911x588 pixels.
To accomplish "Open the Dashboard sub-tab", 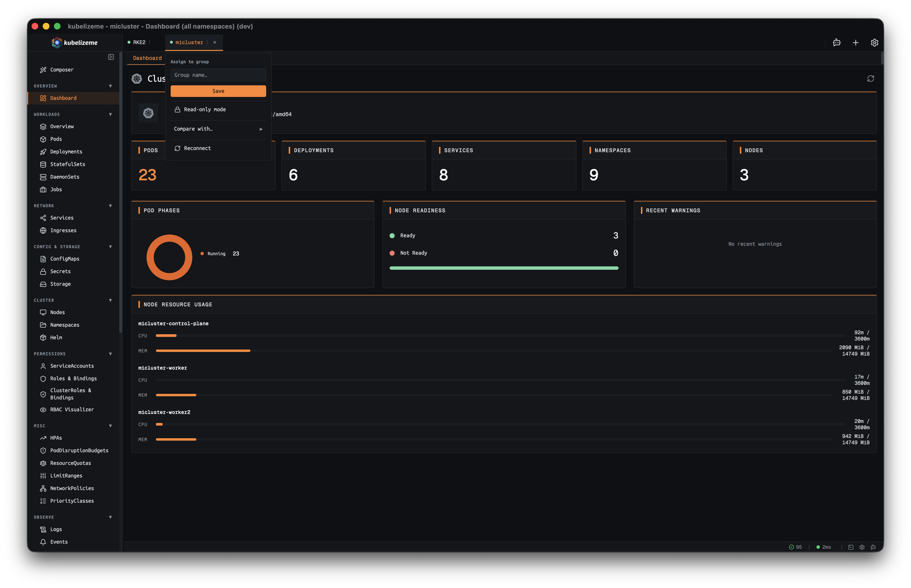I will click(147, 58).
